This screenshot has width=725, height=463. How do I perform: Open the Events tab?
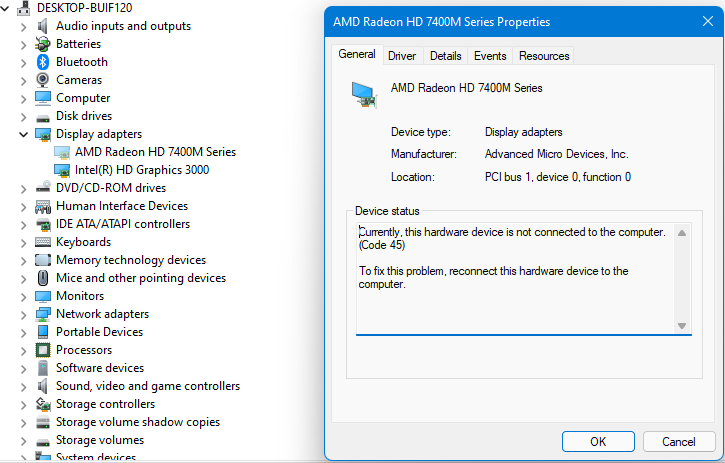tap(490, 56)
